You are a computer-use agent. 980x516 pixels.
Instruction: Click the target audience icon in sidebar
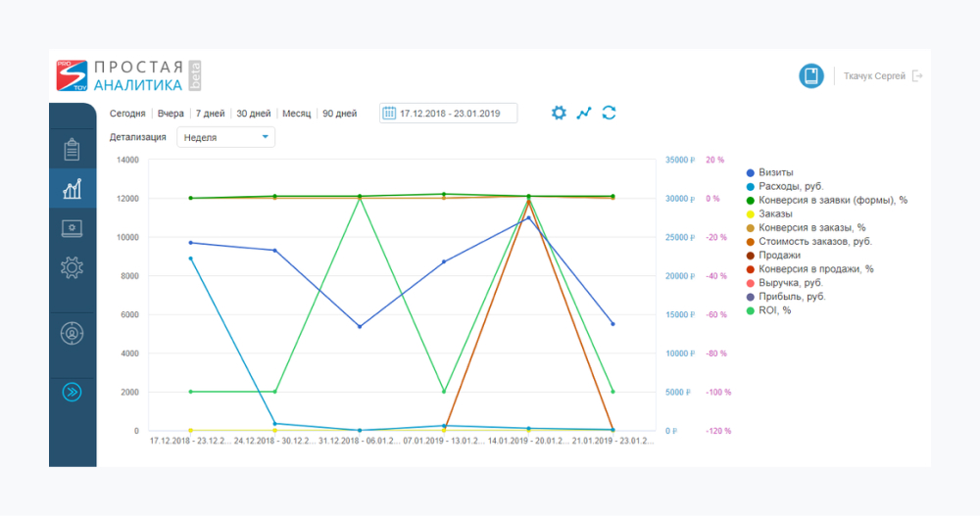point(72,333)
